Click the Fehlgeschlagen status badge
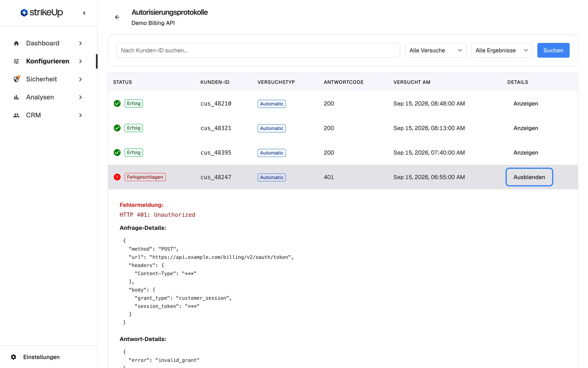This screenshot has width=588, height=368. [145, 177]
